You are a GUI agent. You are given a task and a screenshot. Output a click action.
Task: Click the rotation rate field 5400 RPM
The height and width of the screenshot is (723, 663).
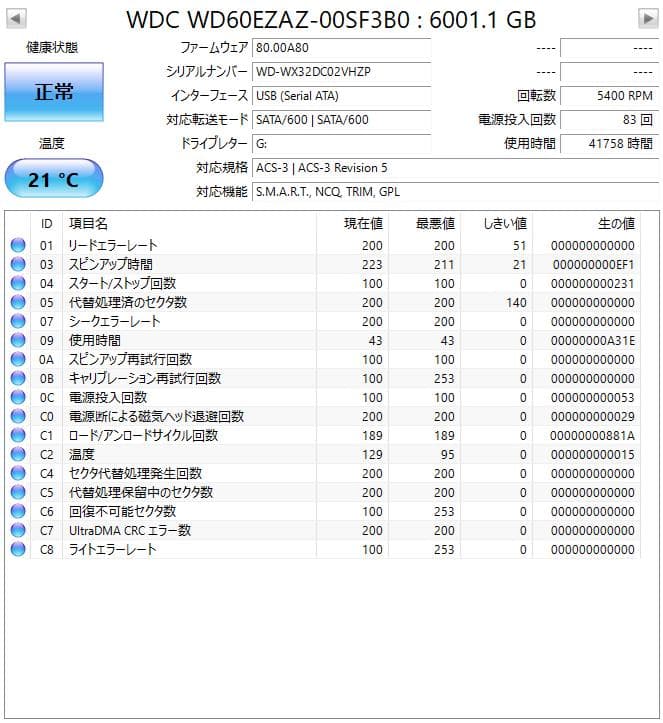[610, 95]
